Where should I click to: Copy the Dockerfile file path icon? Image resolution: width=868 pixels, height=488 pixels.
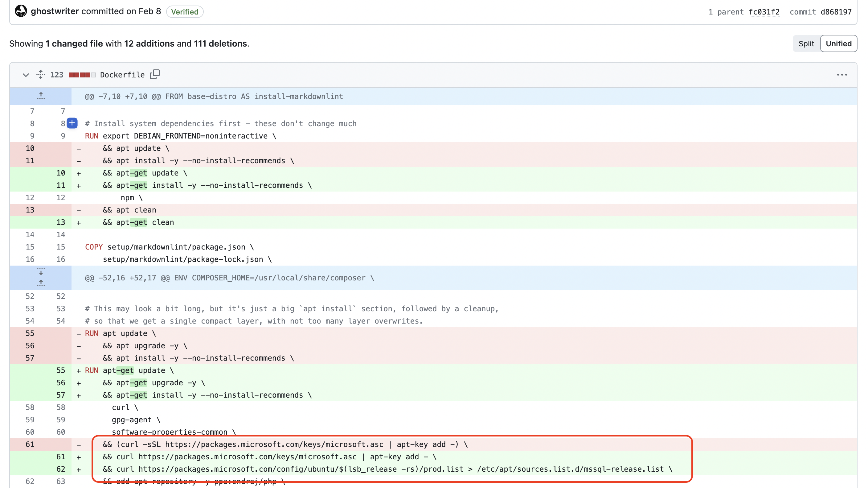[x=155, y=74]
